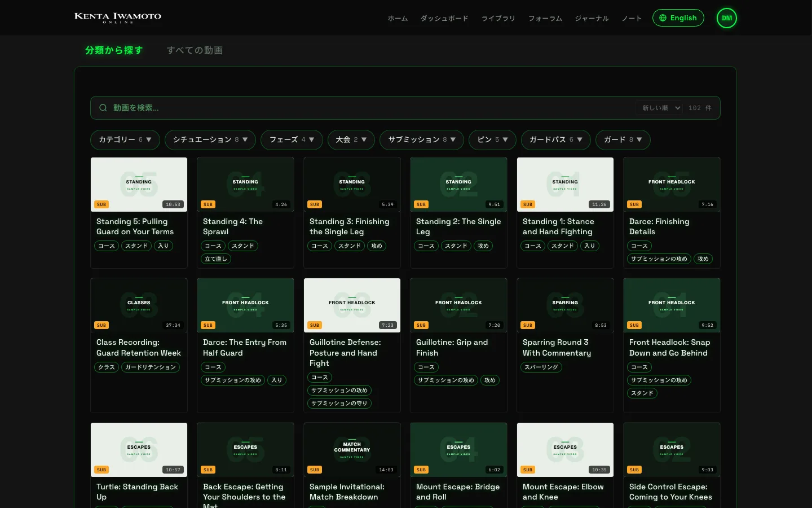Screen dimensions: 812x508
Task: Click スタンド tag under Standing 5
Action: pos(136,246)
